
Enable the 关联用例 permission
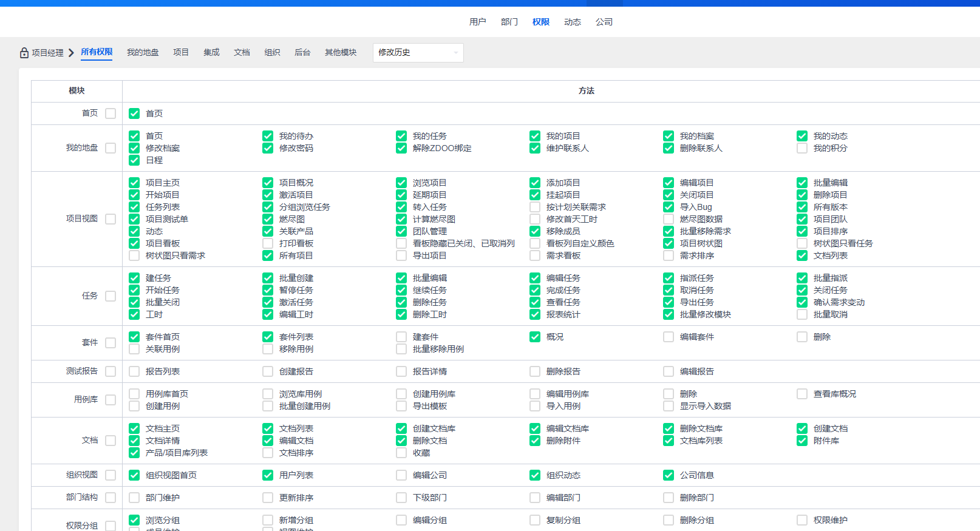(134, 349)
